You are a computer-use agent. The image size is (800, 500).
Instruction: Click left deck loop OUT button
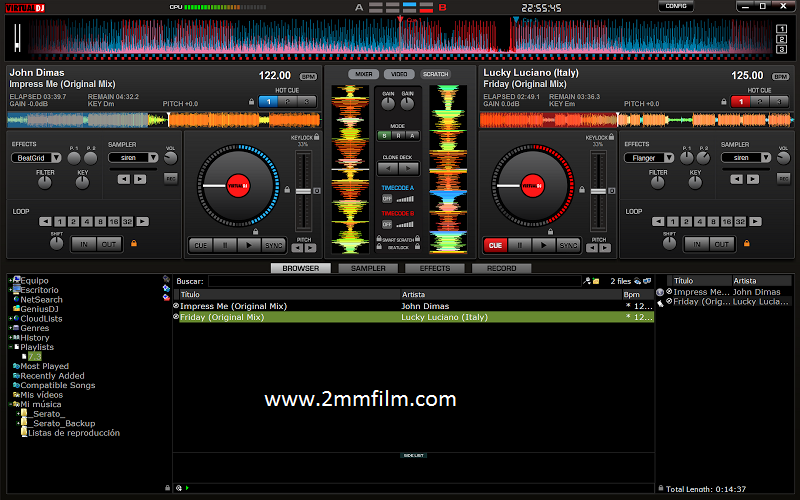pyautogui.click(x=109, y=244)
